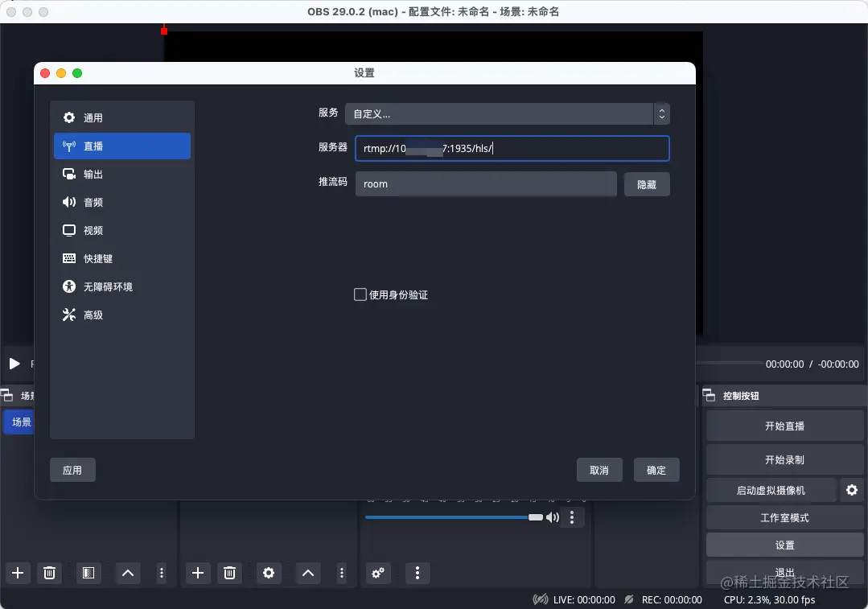Viewport: 868px width, 609px height.
Task: Adjust the audio mixer volume slider
Action: (x=454, y=517)
